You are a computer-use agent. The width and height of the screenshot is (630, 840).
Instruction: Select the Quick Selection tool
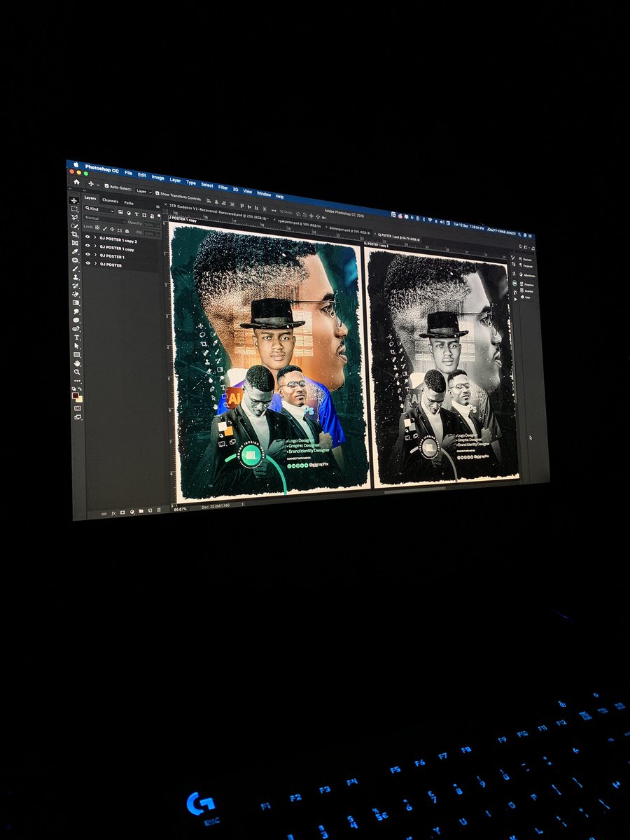coord(75,225)
